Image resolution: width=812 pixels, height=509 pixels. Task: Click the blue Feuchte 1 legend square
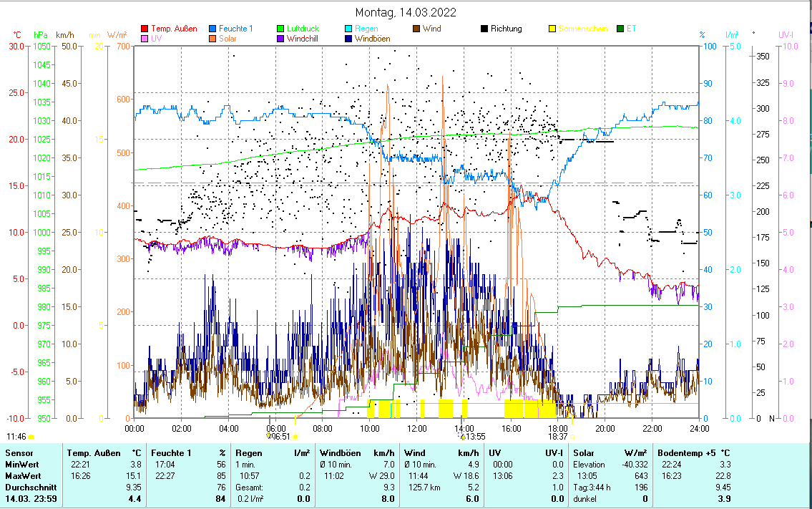[213, 29]
